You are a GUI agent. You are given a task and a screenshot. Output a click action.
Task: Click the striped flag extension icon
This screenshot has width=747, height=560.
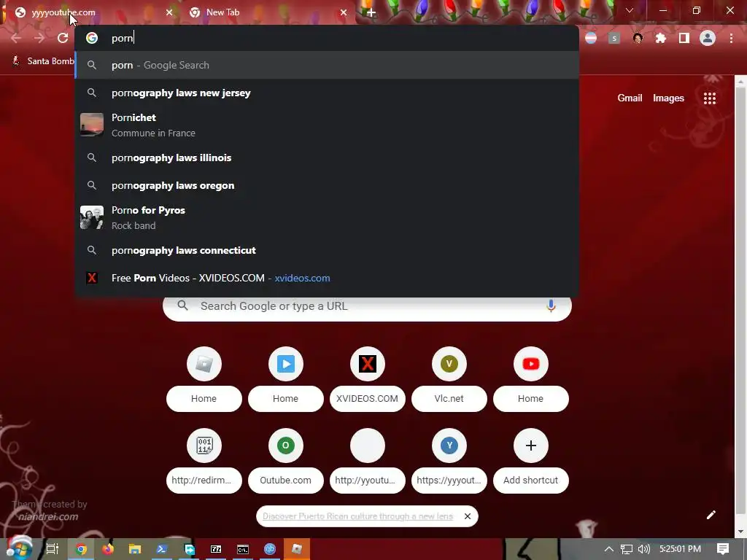[x=591, y=38]
